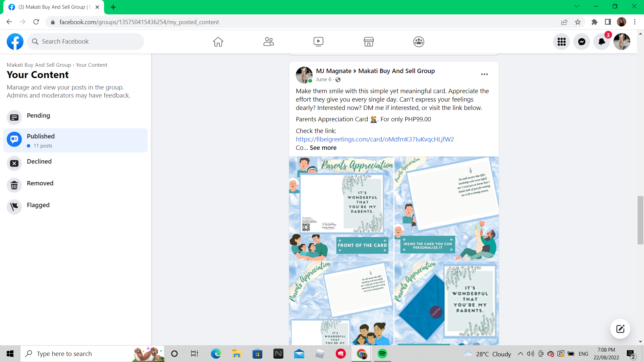Viewport: 644px width, 362px height.
Task: Open the nine-dot Menu grid icon
Action: pos(561,42)
